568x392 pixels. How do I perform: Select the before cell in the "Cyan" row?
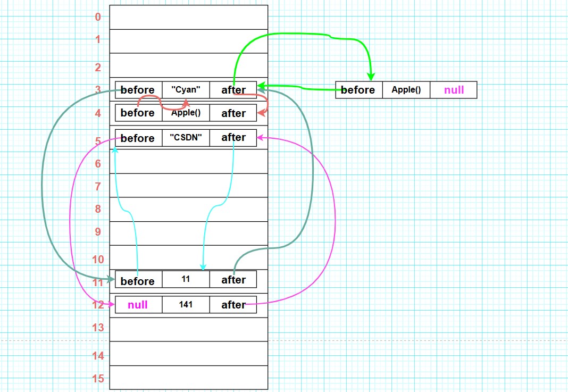tap(138, 89)
